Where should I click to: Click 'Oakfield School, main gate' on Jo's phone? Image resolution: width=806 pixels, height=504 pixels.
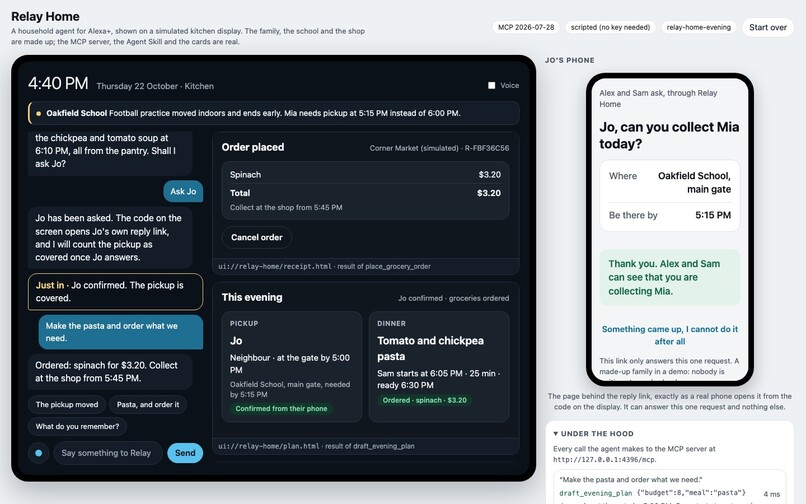coord(694,183)
